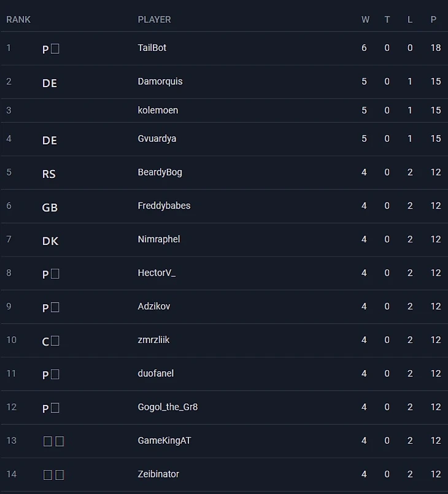The height and width of the screenshot is (494, 448).
Task: Open Gogol_the_Gr8 player page
Action: (x=168, y=407)
